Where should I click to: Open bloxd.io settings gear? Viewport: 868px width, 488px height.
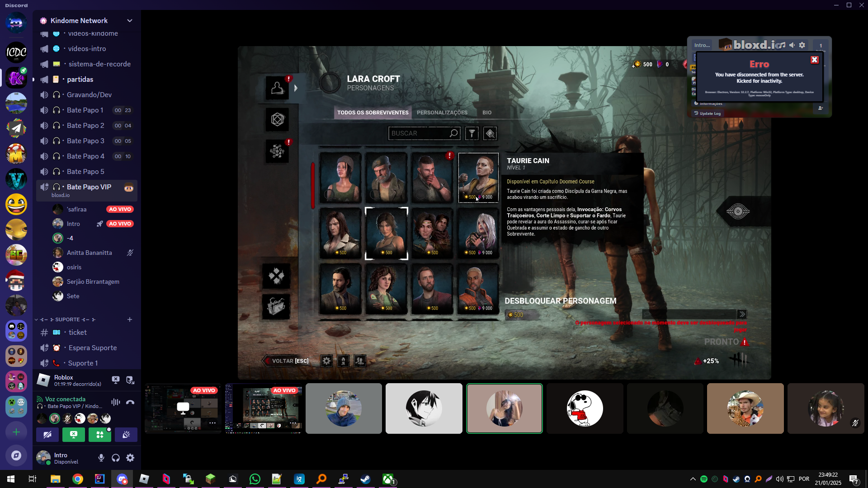(802, 45)
